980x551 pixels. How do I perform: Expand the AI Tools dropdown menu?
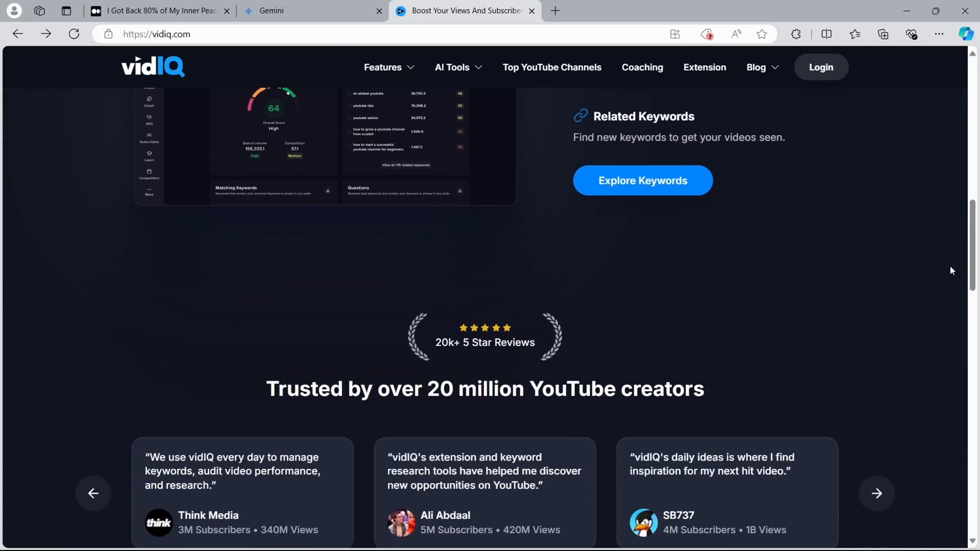pyautogui.click(x=458, y=67)
